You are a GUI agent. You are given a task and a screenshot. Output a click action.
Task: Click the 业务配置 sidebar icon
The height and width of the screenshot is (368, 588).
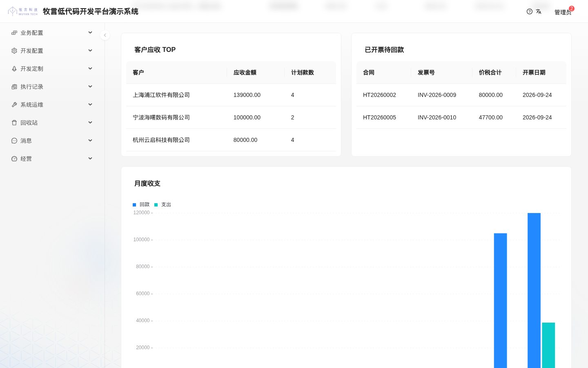point(14,33)
